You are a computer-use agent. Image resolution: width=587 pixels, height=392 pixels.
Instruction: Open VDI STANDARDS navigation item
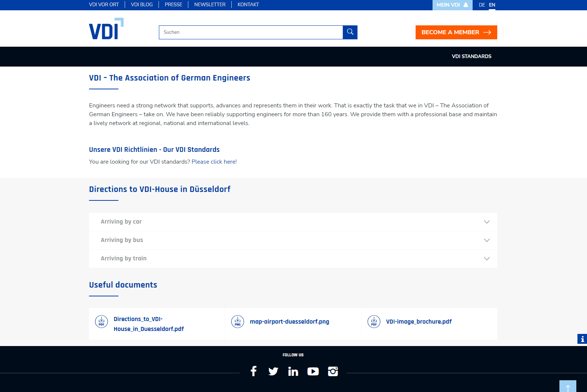(472, 56)
